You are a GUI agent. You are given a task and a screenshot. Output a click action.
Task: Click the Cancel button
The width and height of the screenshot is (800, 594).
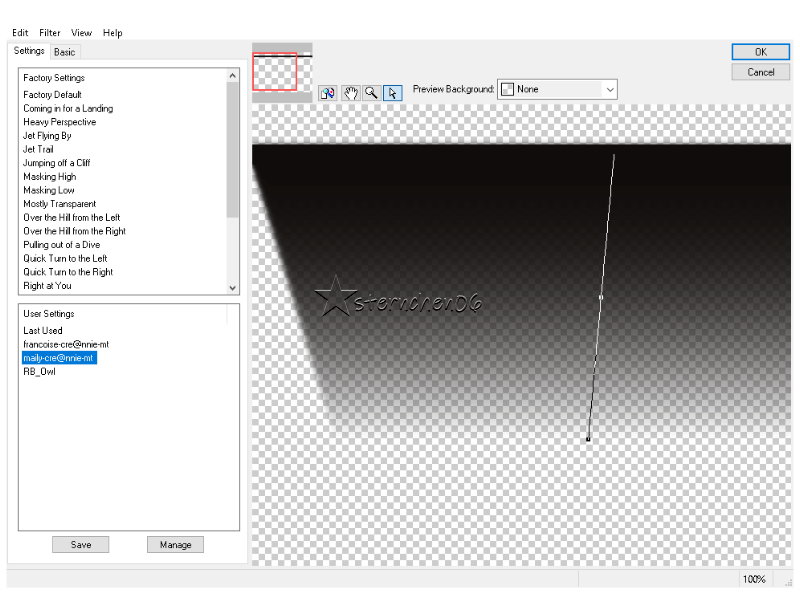pyautogui.click(x=761, y=72)
